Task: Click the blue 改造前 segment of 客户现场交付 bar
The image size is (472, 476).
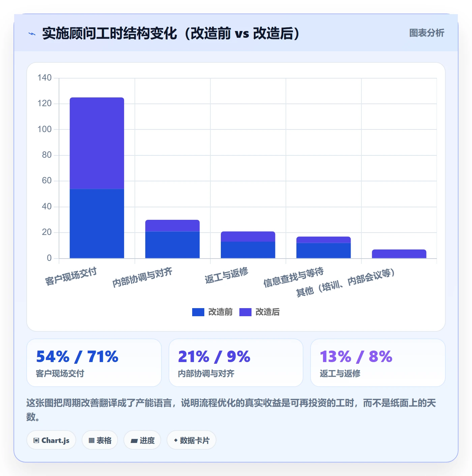Action: tap(97, 224)
